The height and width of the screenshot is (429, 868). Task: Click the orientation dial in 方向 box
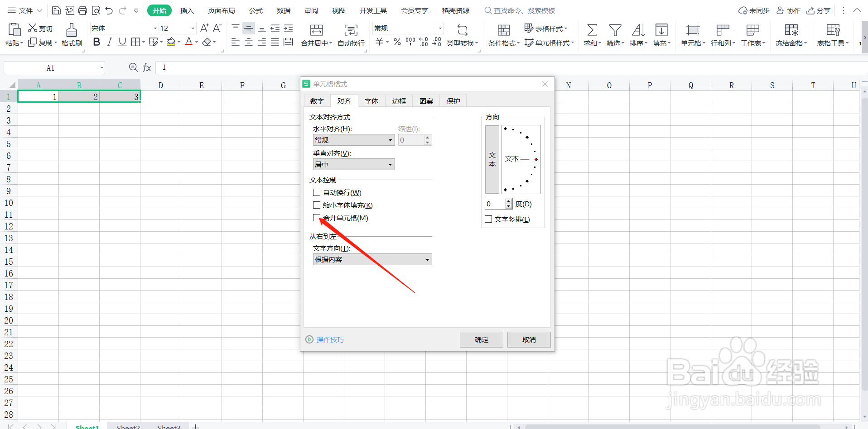click(x=521, y=159)
